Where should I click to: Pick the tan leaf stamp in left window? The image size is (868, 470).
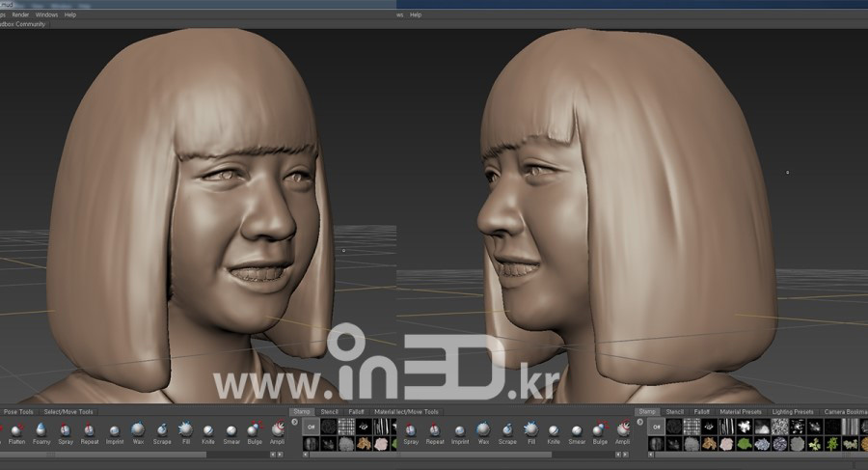click(x=364, y=444)
